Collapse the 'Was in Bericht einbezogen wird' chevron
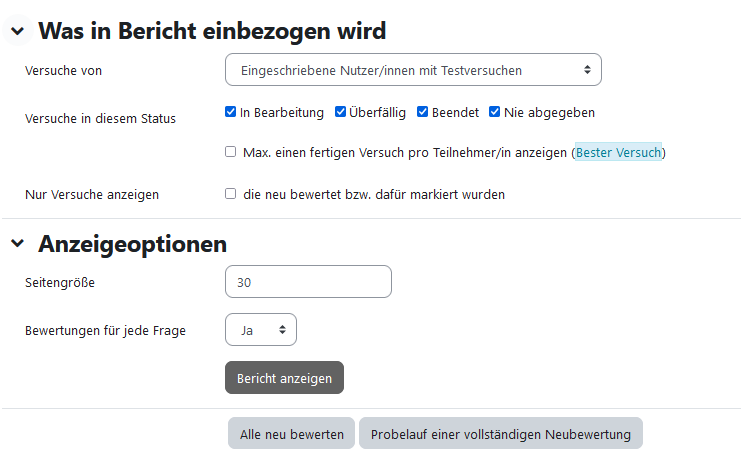Screen dimensions: 741x461 coord(17,32)
